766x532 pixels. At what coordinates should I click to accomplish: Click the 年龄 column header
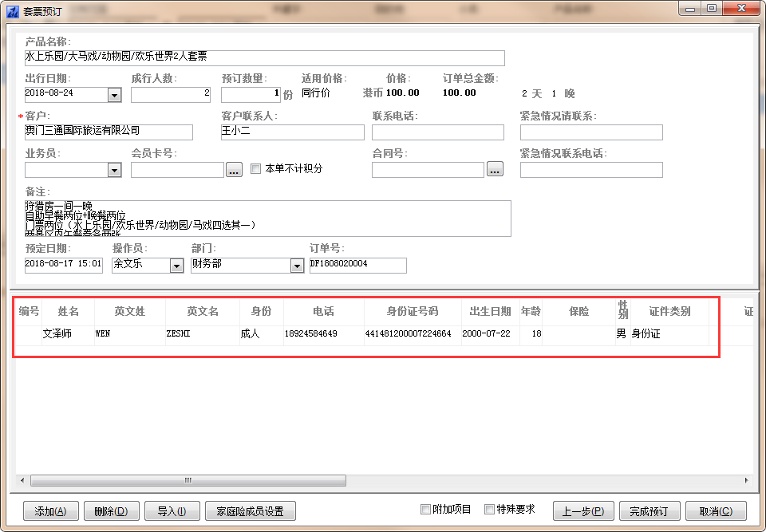[x=531, y=312]
